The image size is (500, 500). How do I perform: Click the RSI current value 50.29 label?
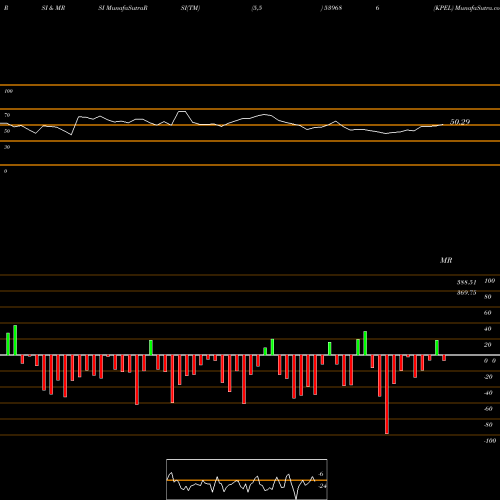click(460, 122)
